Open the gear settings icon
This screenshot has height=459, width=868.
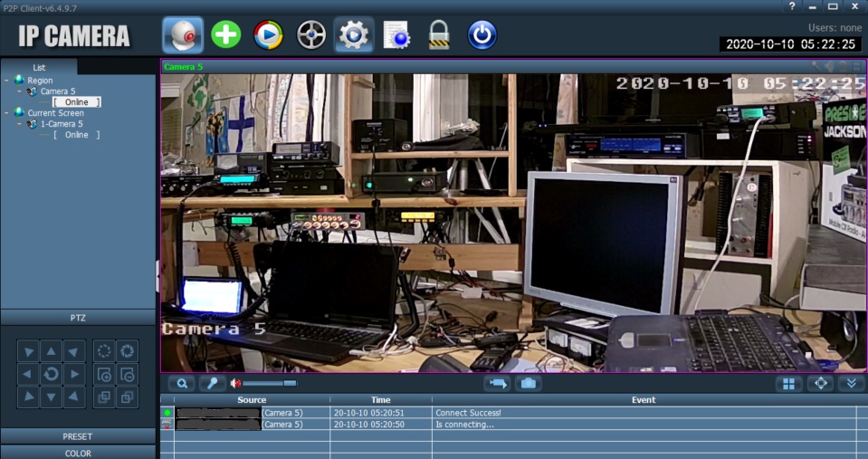point(354,35)
